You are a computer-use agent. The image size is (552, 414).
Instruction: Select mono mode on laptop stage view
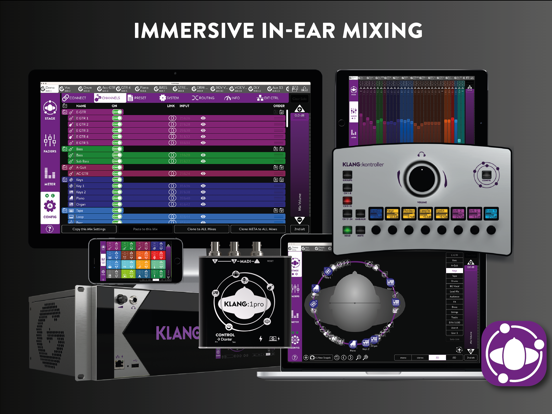(x=403, y=357)
